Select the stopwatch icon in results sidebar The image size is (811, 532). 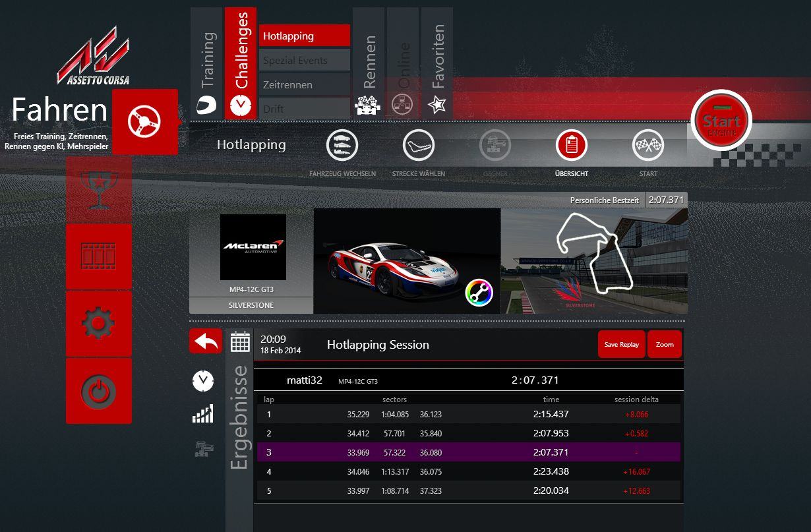click(203, 380)
